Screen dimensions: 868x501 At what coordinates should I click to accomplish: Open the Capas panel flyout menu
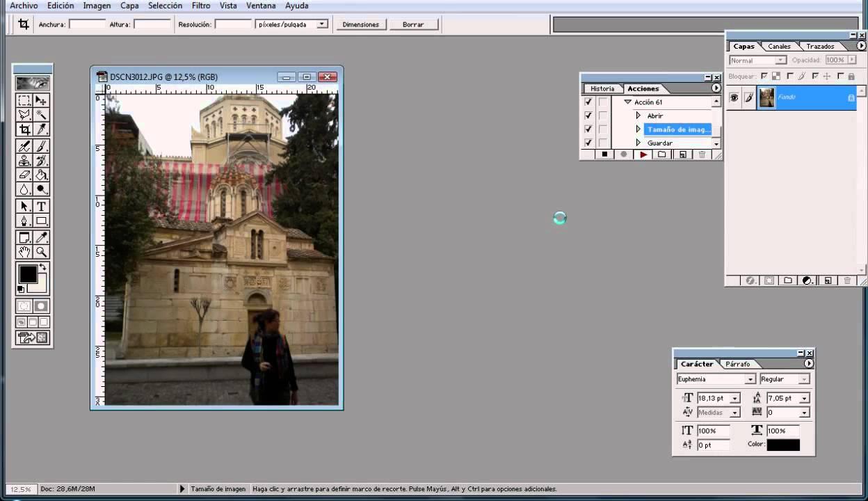[861, 46]
